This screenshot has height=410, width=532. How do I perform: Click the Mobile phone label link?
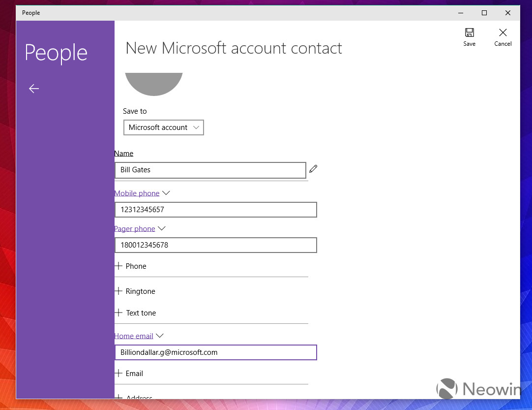tap(137, 193)
